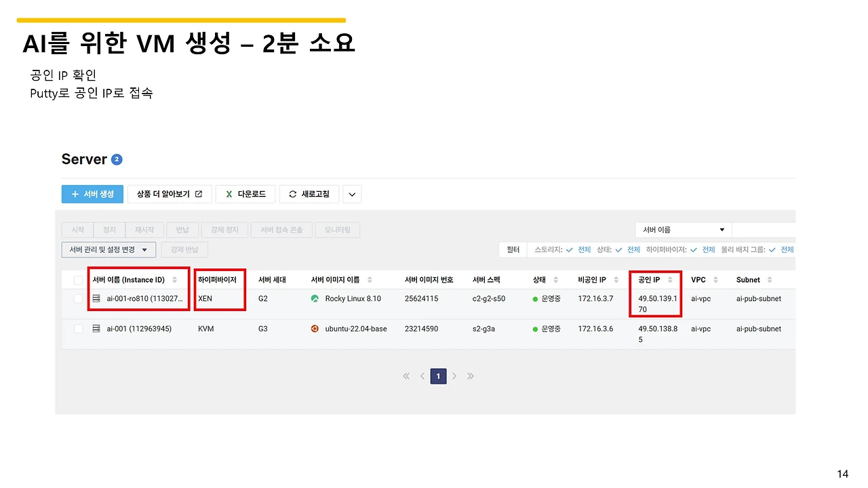Click the plus icon on 서버 생성 button

pos(74,194)
